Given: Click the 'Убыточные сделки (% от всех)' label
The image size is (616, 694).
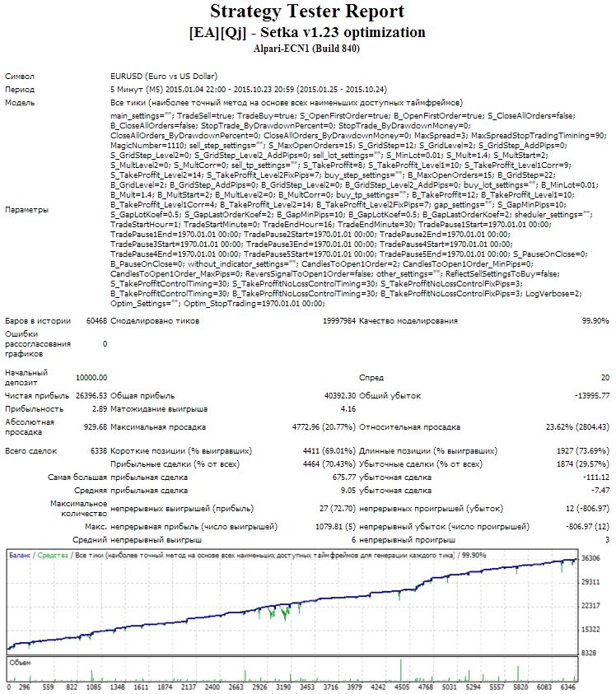Looking at the screenshot, I should click(x=421, y=464).
